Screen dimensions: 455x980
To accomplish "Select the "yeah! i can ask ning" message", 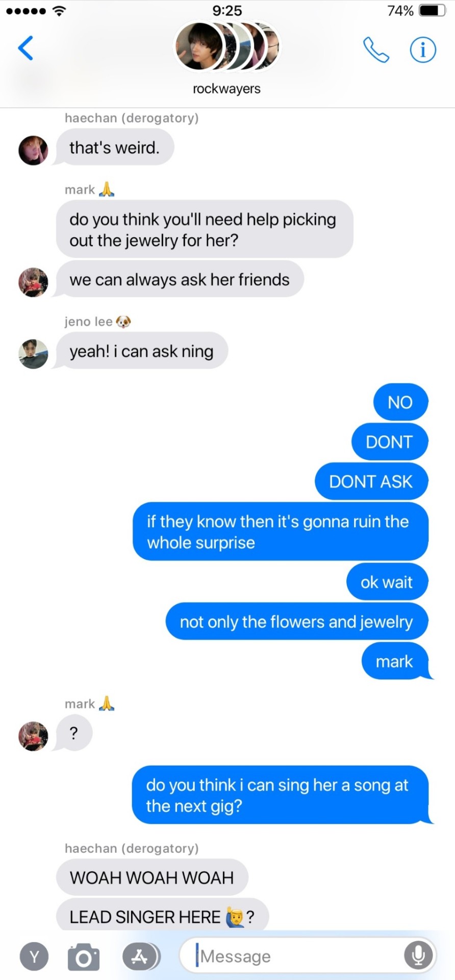I will pyautogui.click(x=141, y=351).
